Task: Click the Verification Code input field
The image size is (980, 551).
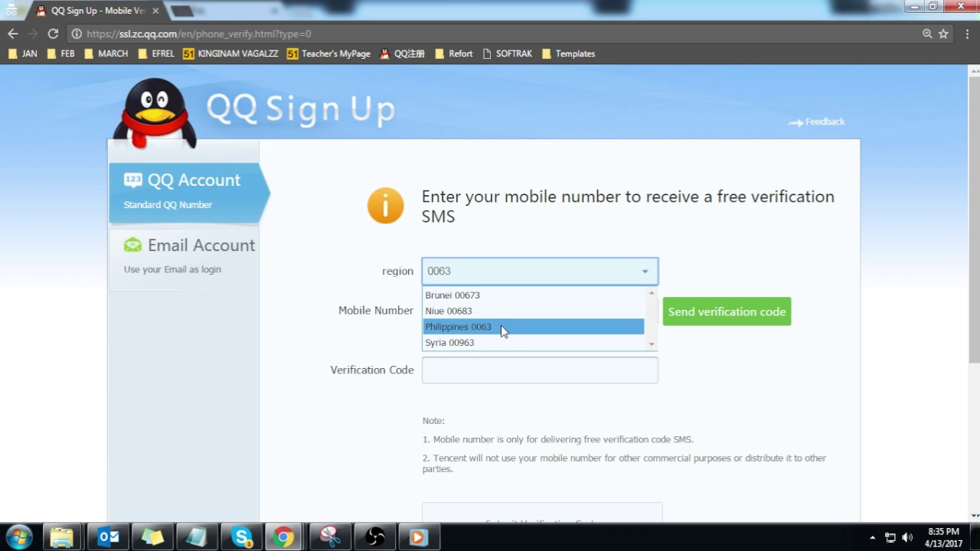Action: pyautogui.click(x=540, y=370)
